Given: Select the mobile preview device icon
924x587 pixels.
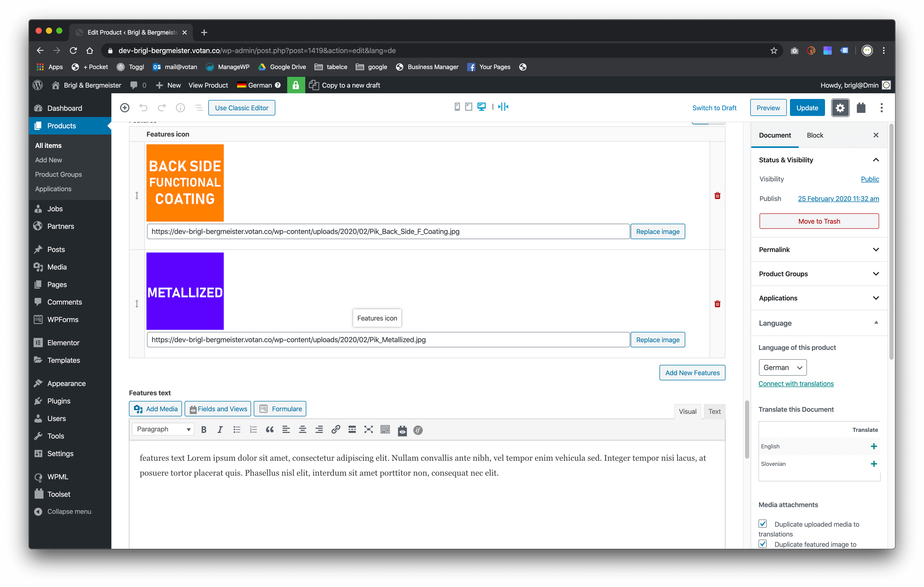Looking at the screenshot, I should point(457,107).
